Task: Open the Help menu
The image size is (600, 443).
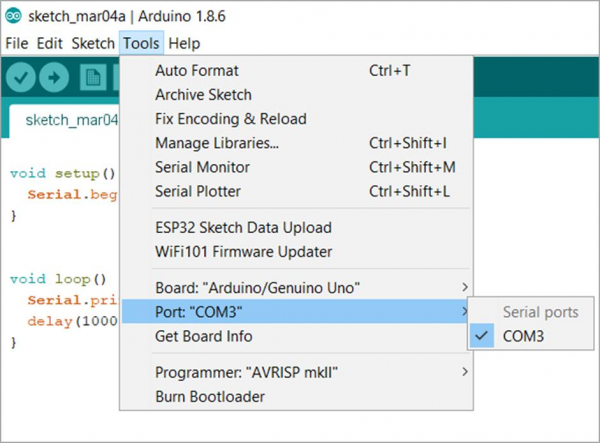Action: click(x=184, y=43)
